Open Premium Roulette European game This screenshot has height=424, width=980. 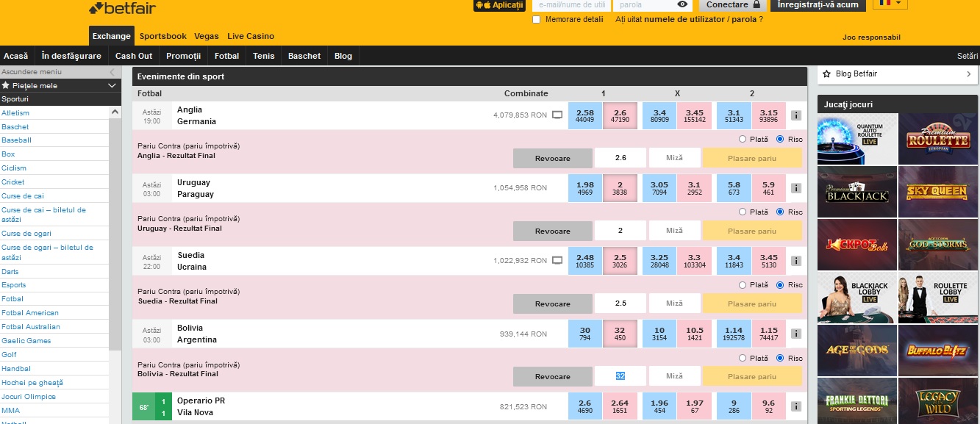[x=938, y=139]
